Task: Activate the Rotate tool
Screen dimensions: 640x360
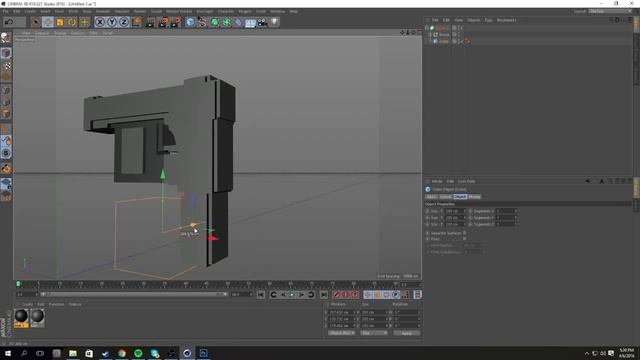Action: tap(72, 22)
